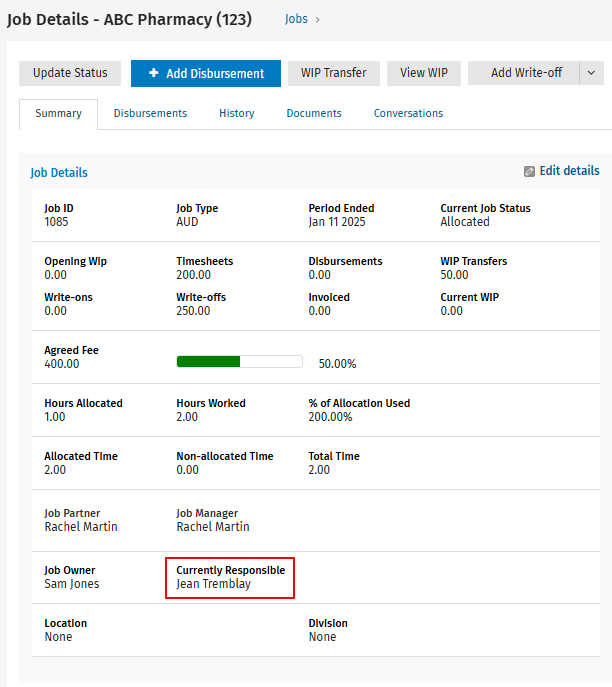
Task: Click the Location value None
Action: (x=58, y=637)
